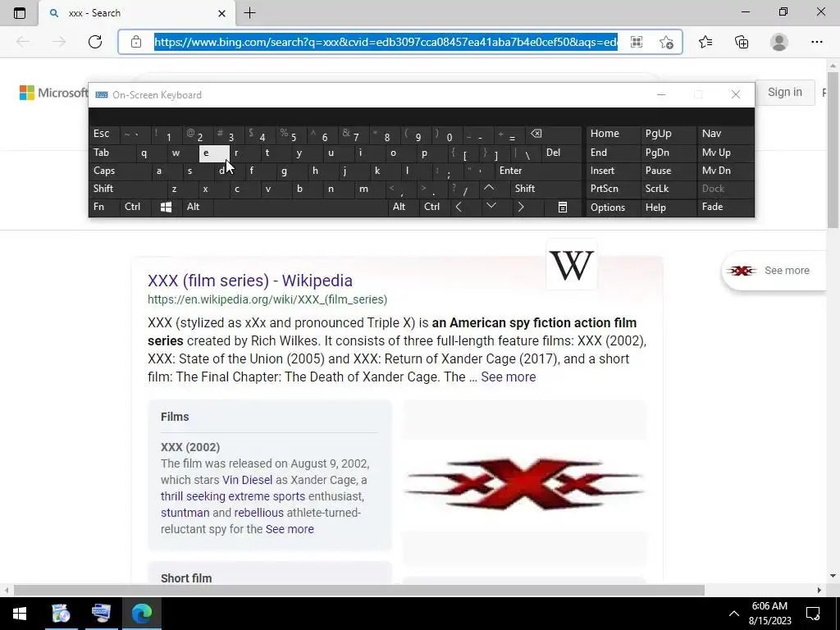
Task: Open the Collections panel
Action: coord(742,42)
